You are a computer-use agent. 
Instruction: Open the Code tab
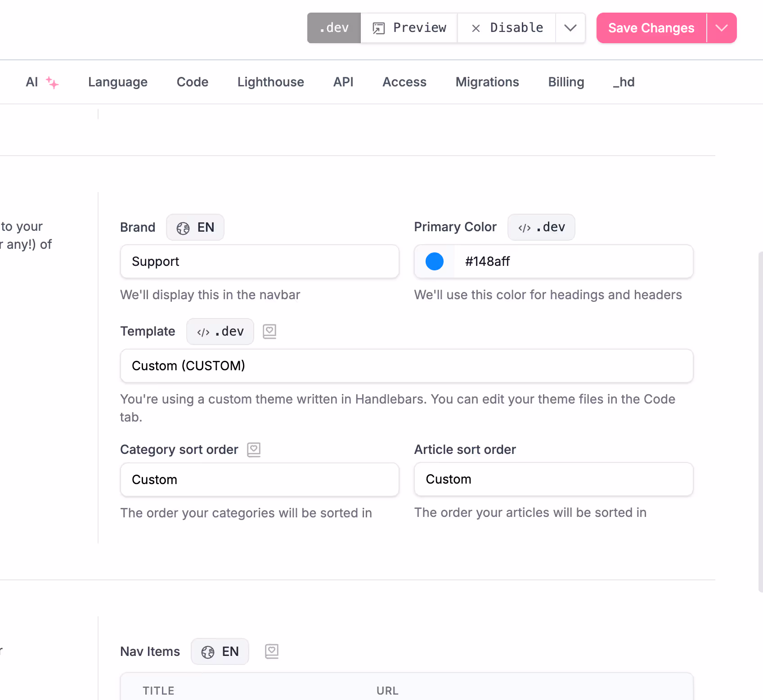(193, 82)
